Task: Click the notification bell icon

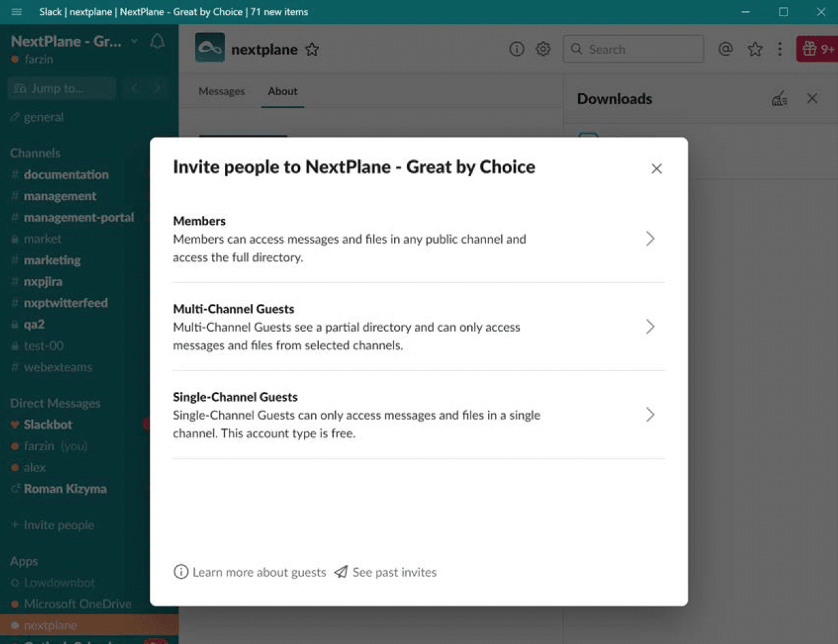Action: point(156,41)
